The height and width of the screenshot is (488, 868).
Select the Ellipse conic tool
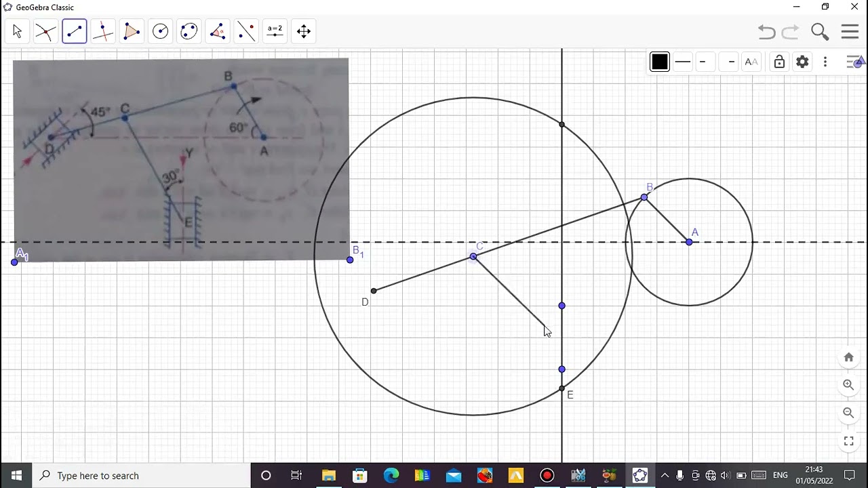(189, 31)
